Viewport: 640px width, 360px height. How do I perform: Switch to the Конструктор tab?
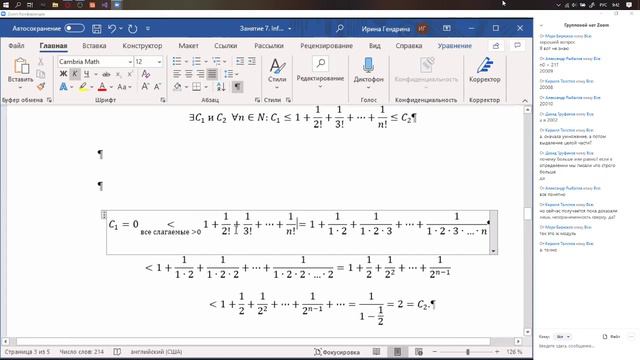(x=142, y=46)
